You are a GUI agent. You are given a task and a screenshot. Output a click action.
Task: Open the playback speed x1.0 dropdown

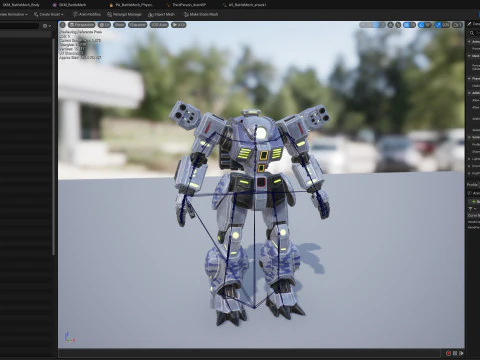[x=179, y=25]
